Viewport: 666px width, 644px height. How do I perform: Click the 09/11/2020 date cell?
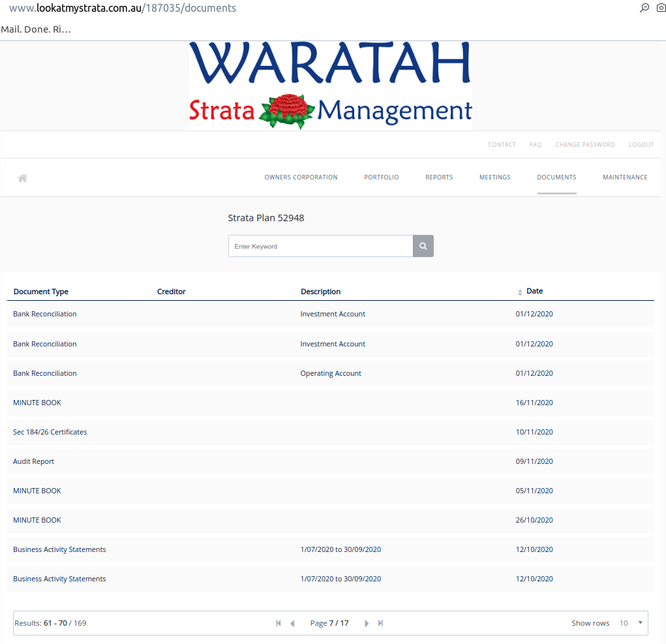coord(534,461)
